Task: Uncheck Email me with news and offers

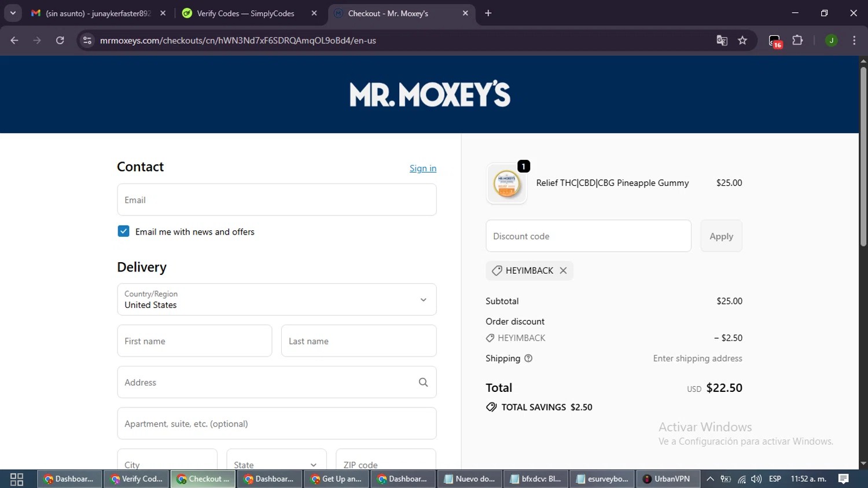Action: coord(123,232)
